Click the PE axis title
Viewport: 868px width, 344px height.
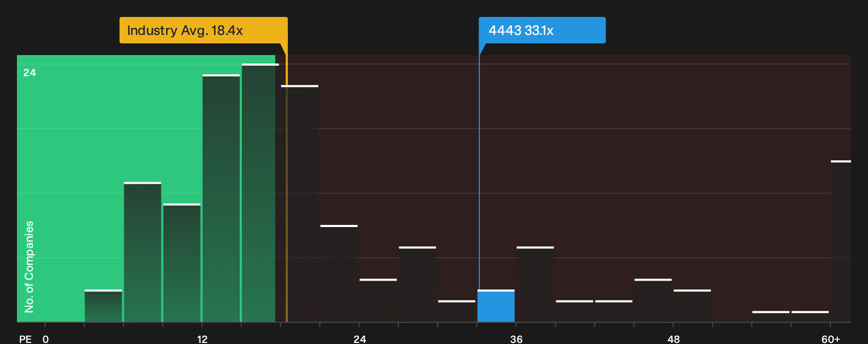click(x=25, y=339)
